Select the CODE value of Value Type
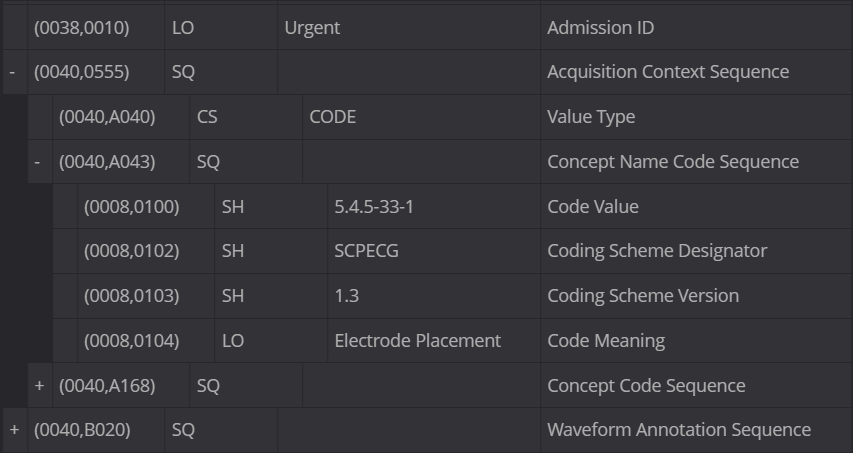Image resolution: width=853 pixels, height=453 pixels. click(x=421, y=117)
